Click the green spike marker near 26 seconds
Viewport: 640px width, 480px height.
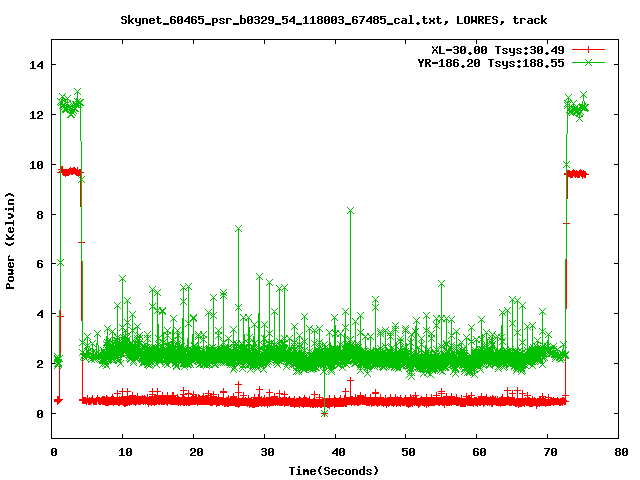click(x=238, y=229)
